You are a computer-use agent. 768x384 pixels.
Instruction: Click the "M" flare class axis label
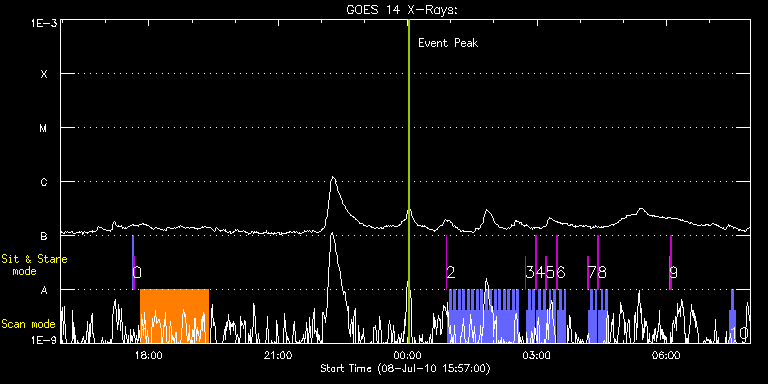click(x=44, y=128)
